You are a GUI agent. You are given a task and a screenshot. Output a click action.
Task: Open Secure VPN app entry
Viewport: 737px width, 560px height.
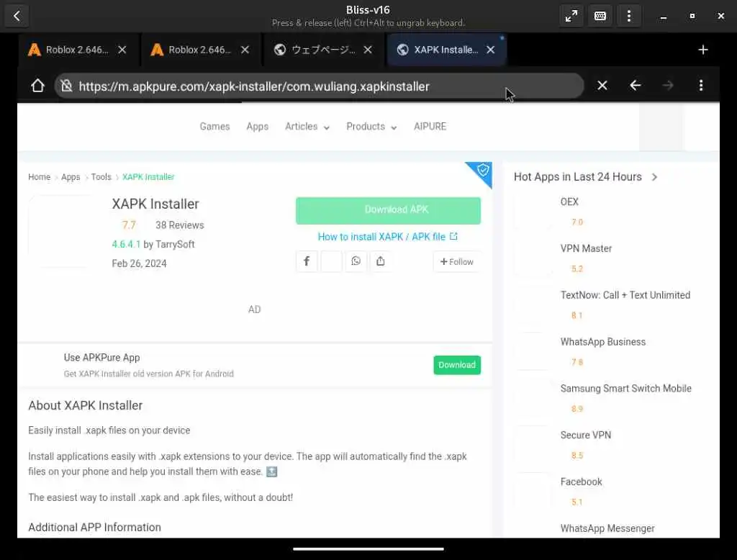pos(586,435)
